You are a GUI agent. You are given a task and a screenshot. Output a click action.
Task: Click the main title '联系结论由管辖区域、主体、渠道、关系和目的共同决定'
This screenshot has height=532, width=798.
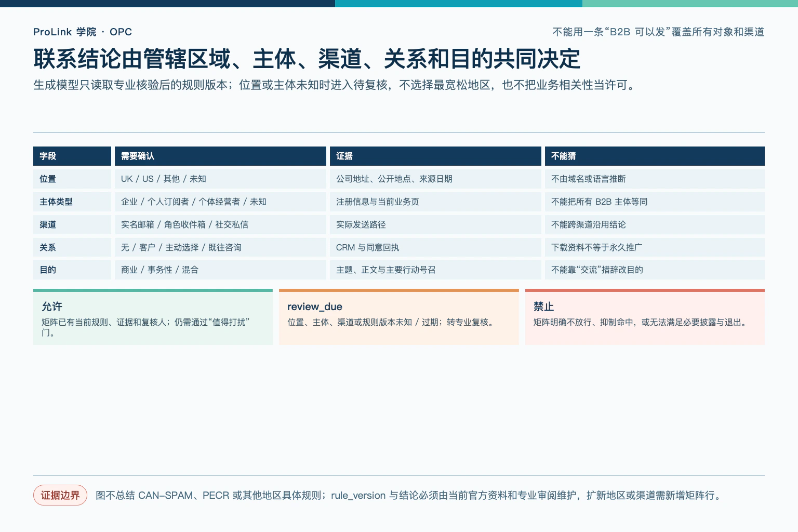click(x=307, y=59)
